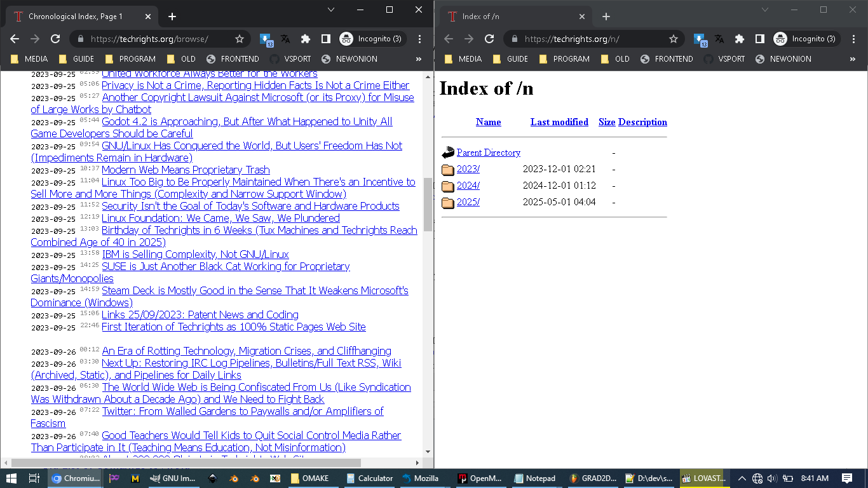Open the Extensions puzzle icon in left window
Screen dimensions: 868x488
(x=306, y=39)
